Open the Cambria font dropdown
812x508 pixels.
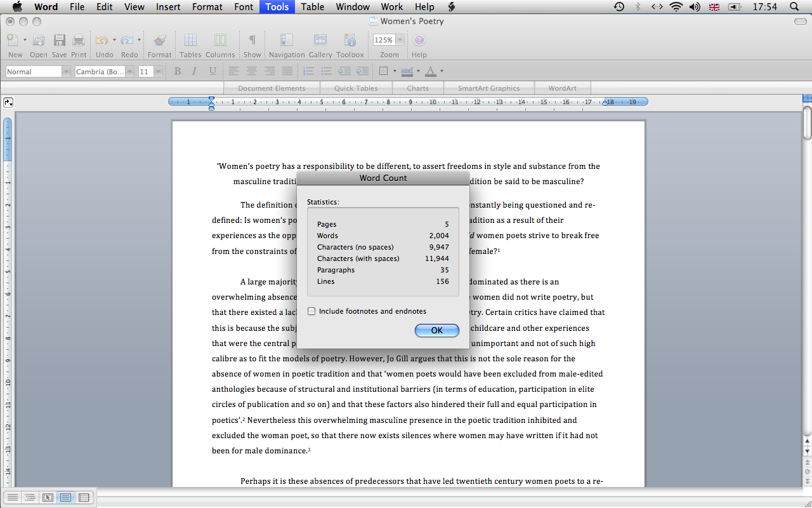[x=130, y=72]
